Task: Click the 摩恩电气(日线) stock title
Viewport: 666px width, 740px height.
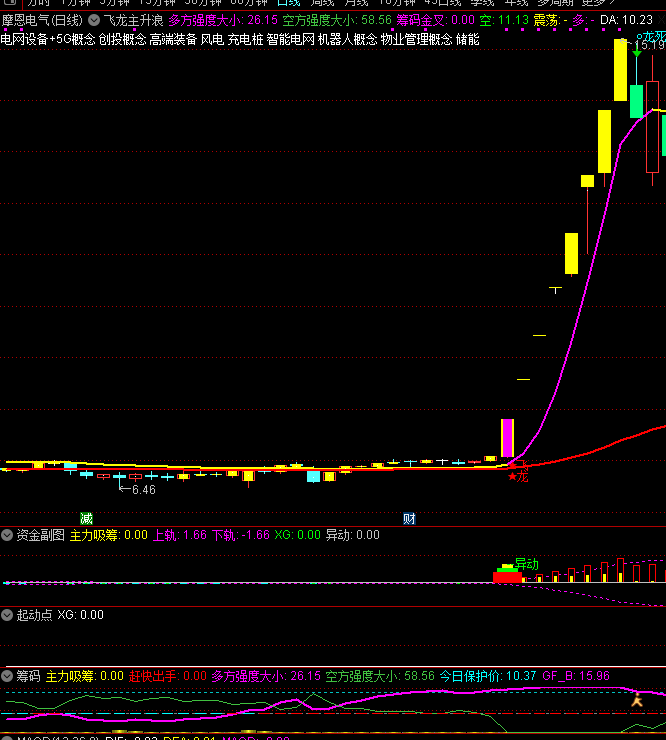Action: tap(42, 20)
